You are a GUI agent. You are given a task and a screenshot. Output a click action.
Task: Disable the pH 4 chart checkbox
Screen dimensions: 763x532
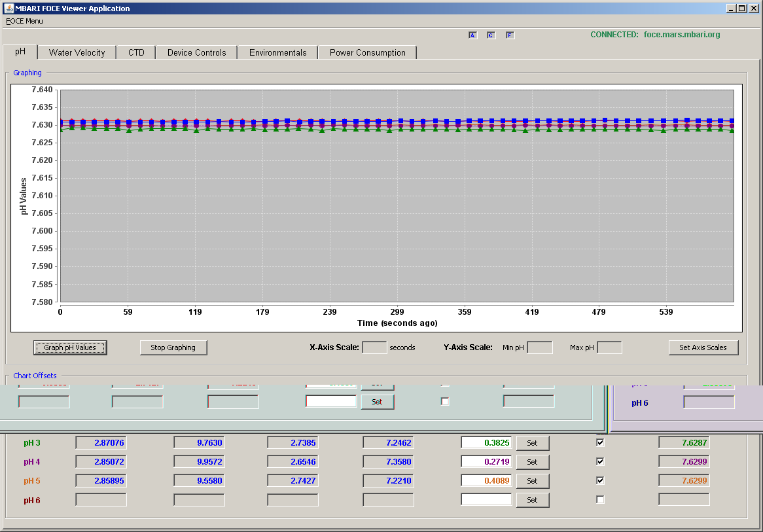tap(600, 461)
